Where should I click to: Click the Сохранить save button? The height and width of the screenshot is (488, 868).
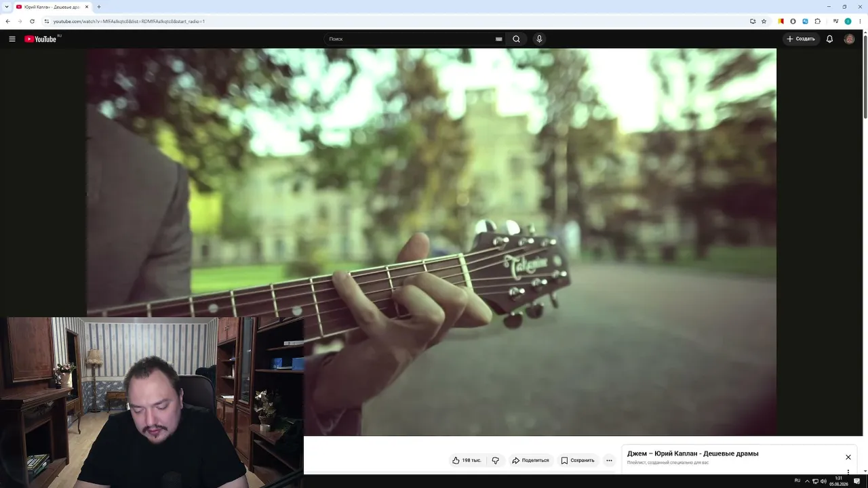(578, 460)
